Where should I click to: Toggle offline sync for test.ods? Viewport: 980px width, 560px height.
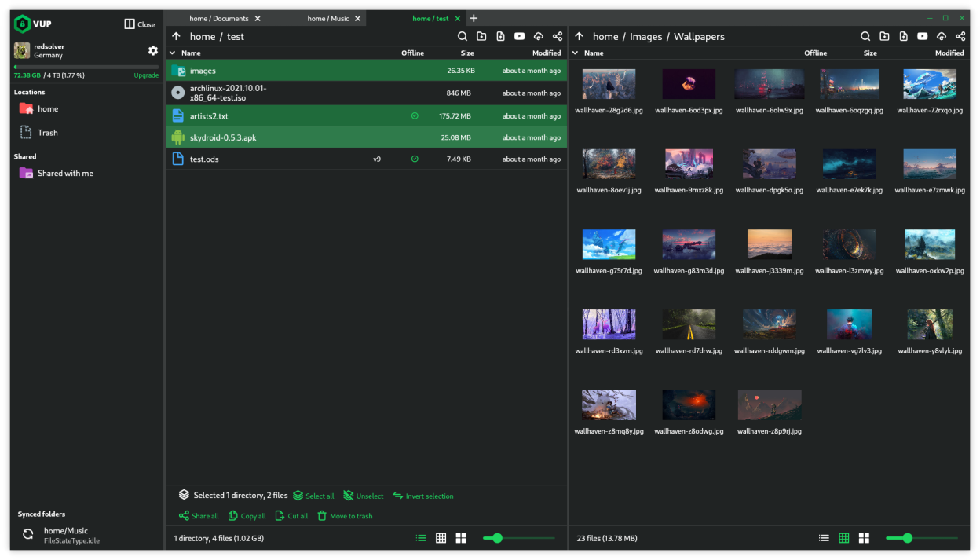click(x=415, y=158)
